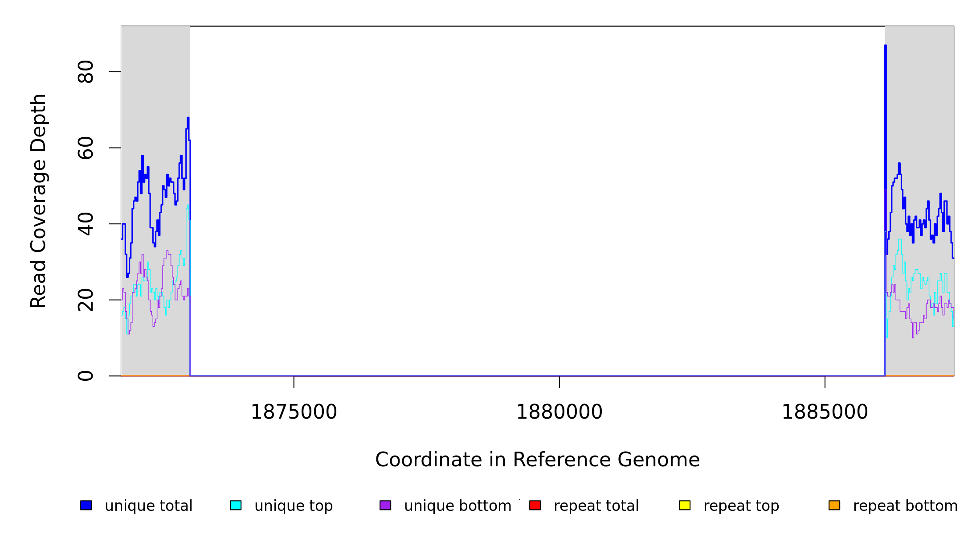
Task: Click the 'repeat bottom' legend text
Action: coord(905,506)
